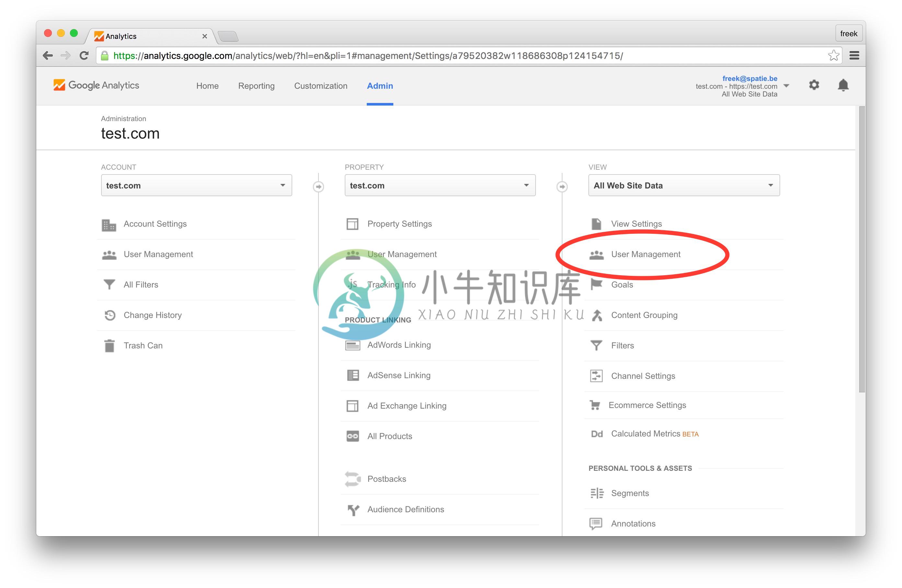Close the Analytics browser tab
Viewport: 902px width, 588px height.
pyautogui.click(x=204, y=36)
